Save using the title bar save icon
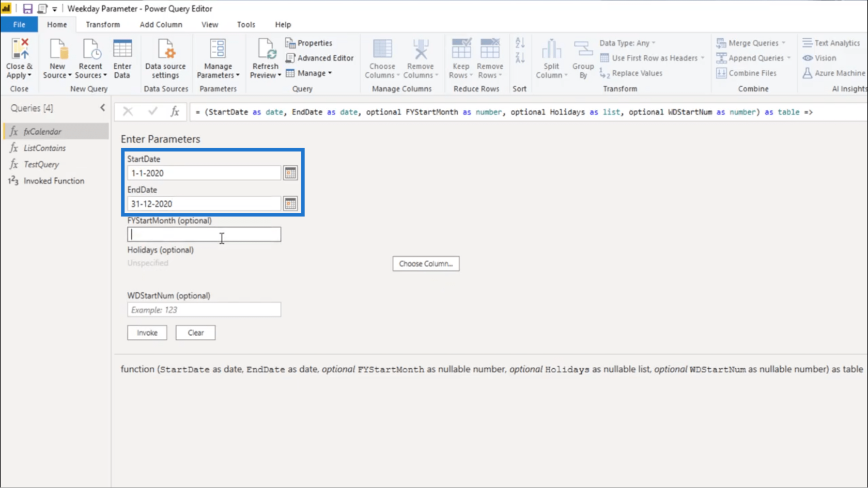868x488 pixels. (27, 9)
